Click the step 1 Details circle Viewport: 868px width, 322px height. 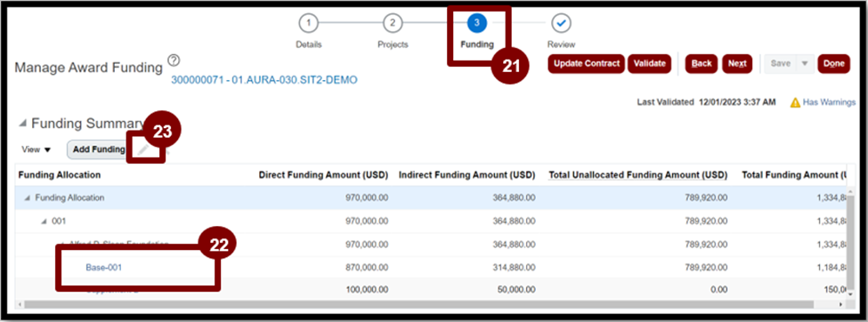tap(308, 23)
